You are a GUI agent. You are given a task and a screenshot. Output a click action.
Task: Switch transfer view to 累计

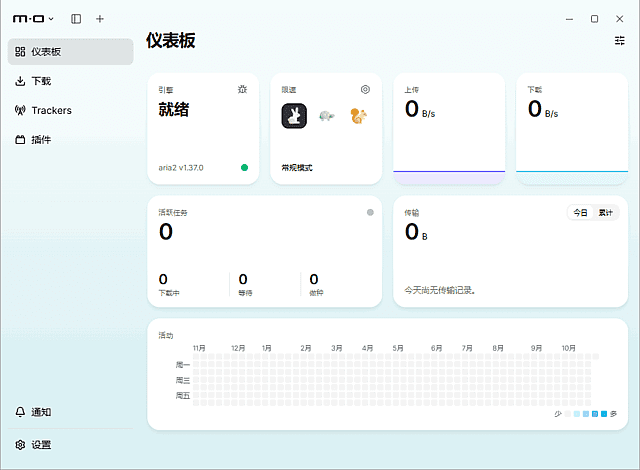[605, 213]
